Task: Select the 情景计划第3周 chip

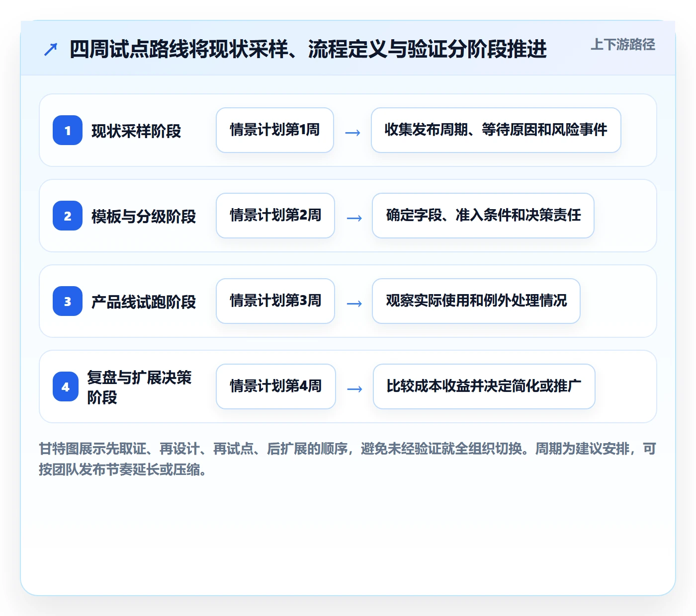Action: tap(275, 301)
